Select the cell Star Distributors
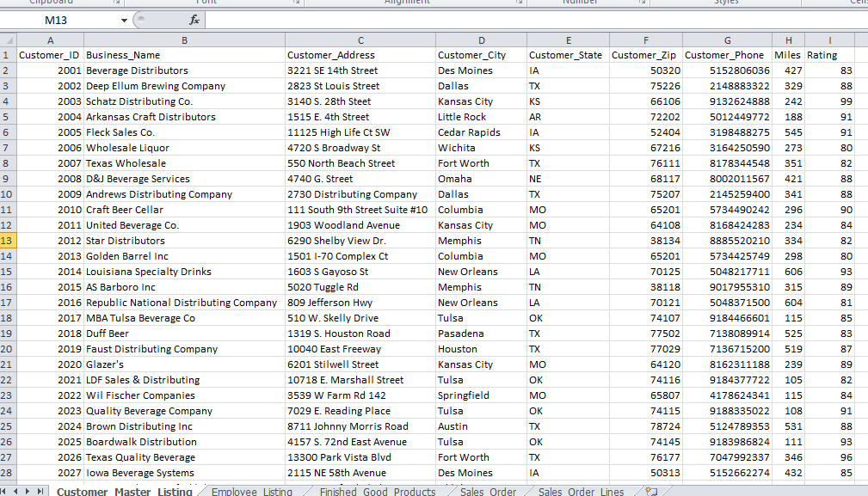The image size is (868, 496). (x=184, y=241)
